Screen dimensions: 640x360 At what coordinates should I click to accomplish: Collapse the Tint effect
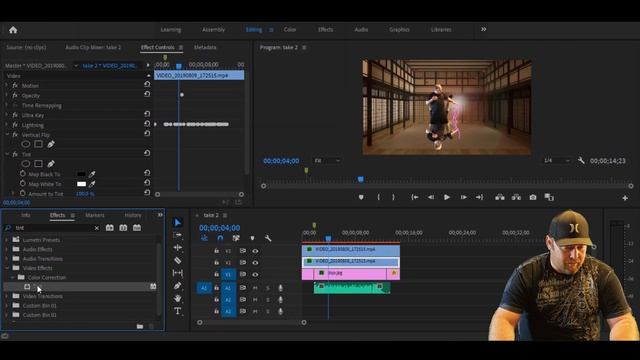click(7, 154)
